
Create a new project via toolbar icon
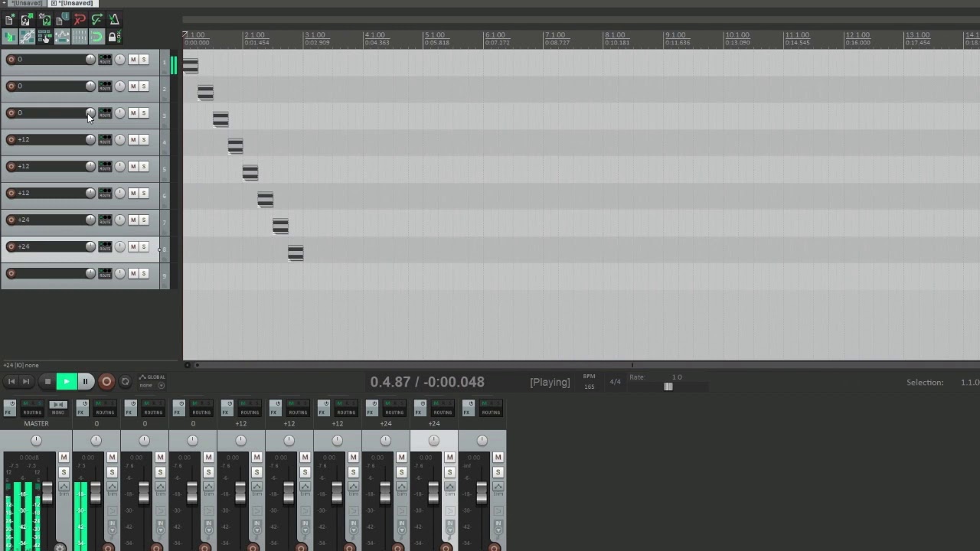(x=8, y=20)
